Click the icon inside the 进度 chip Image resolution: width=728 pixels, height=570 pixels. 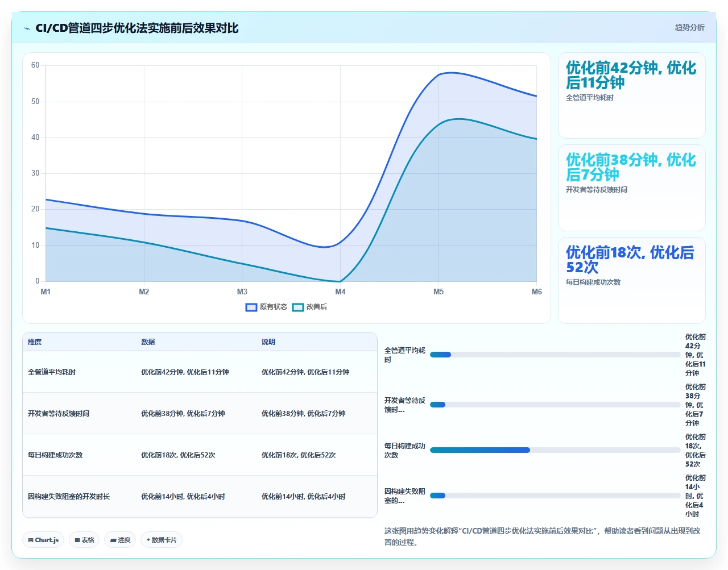point(113,540)
